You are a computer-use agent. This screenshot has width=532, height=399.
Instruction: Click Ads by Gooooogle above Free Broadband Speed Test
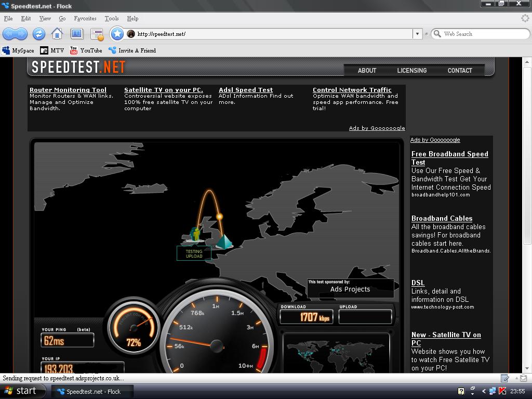[435, 140]
